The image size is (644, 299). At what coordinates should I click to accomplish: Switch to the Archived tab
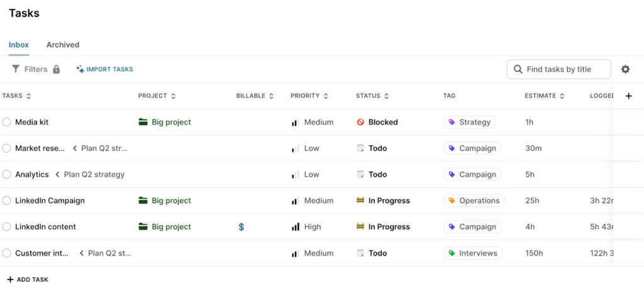coord(63,45)
